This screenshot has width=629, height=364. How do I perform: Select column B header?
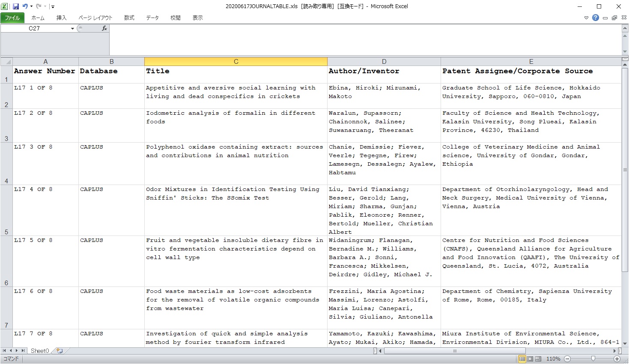(x=111, y=62)
